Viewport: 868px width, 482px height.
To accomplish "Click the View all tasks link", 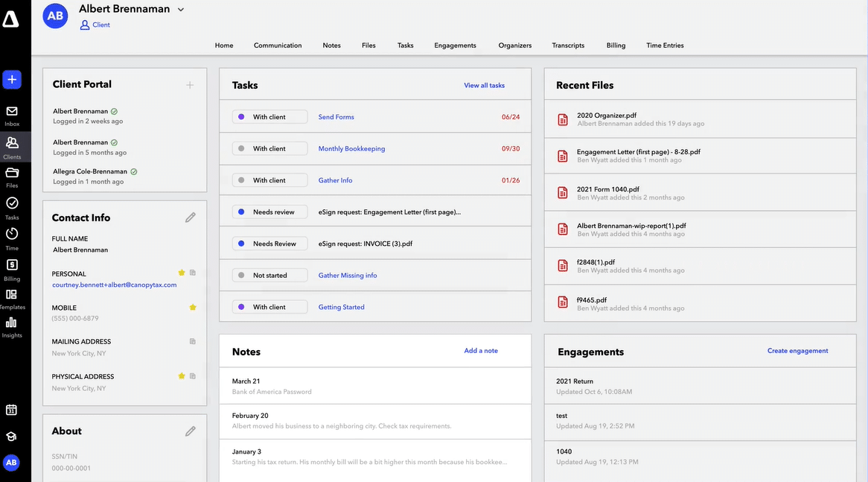I will [x=484, y=85].
